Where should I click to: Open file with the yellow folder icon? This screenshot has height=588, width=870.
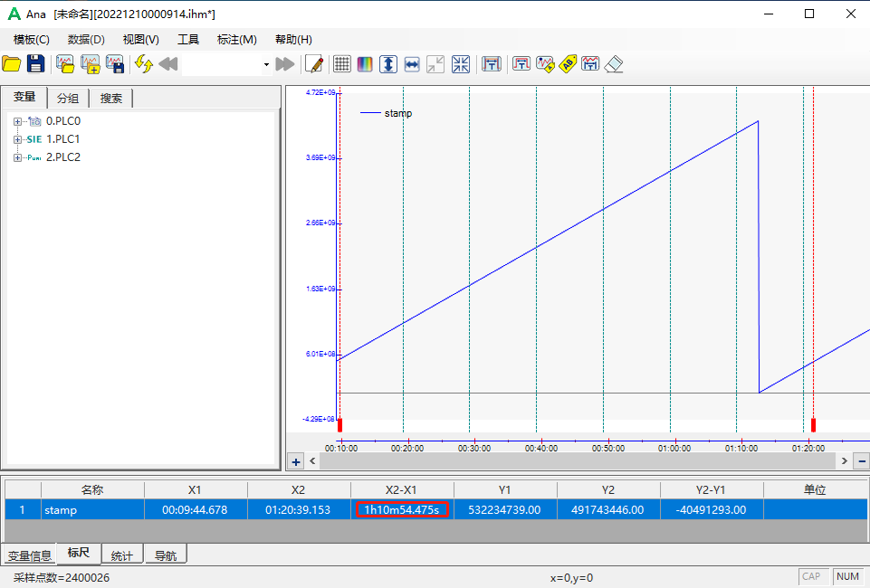[x=12, y=64]
